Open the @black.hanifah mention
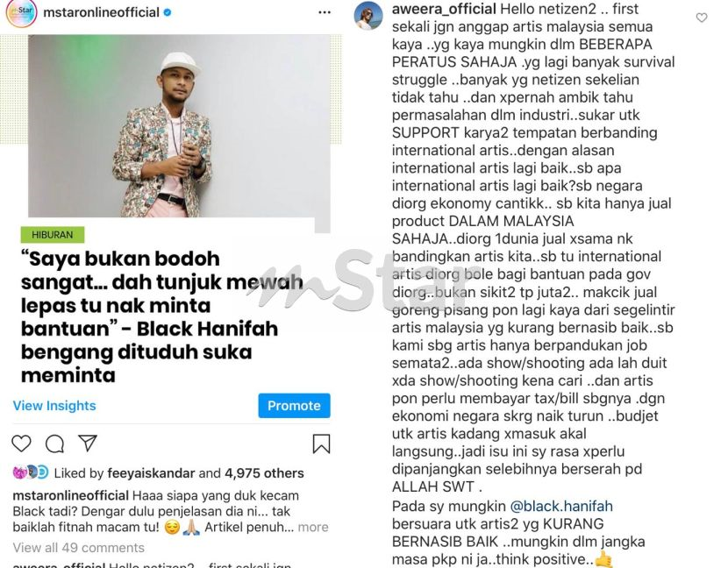The width and height of the screenshot is (728, 568). click(561, 506)
